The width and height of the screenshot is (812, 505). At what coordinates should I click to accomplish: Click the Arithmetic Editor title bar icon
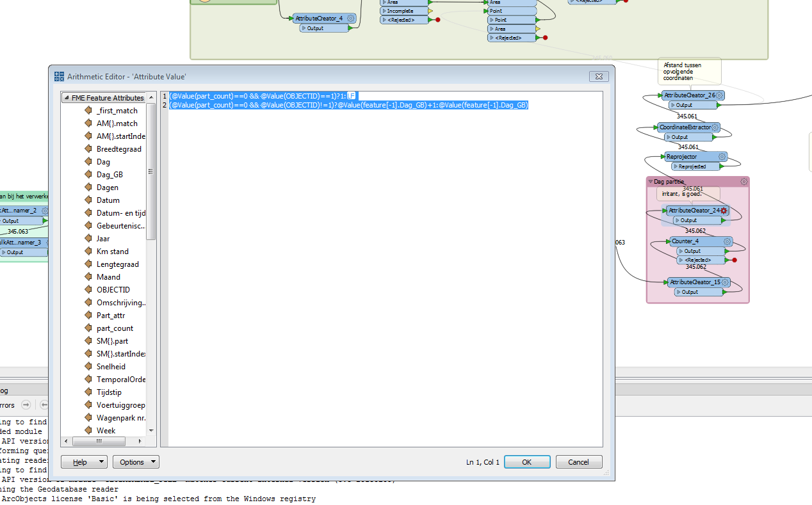(59, 76)
